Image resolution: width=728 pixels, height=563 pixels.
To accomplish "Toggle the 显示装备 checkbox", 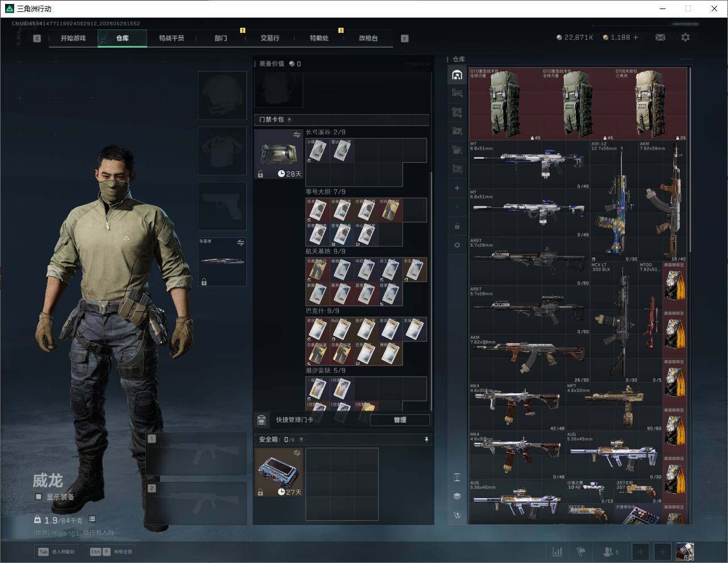I will click(39, 497).
